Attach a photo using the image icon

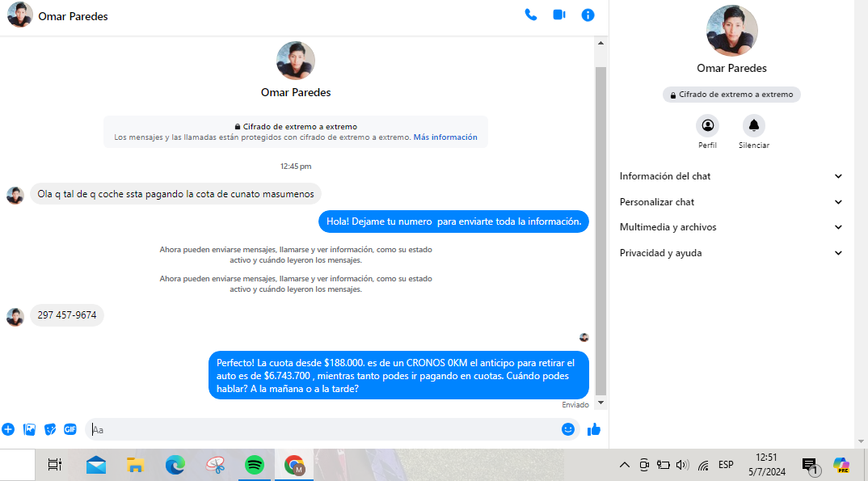(x=29, y=429)
